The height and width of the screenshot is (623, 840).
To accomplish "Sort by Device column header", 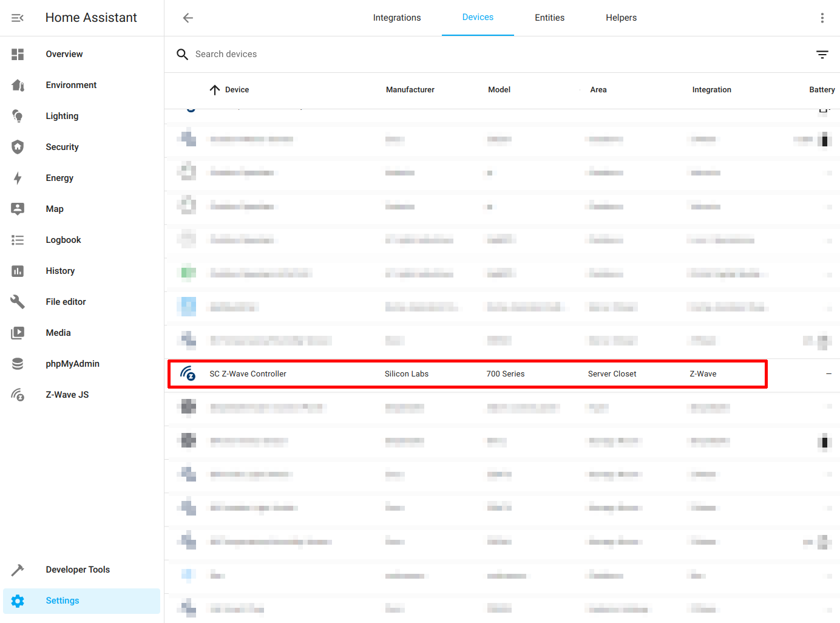I will (x=237, y=90).
